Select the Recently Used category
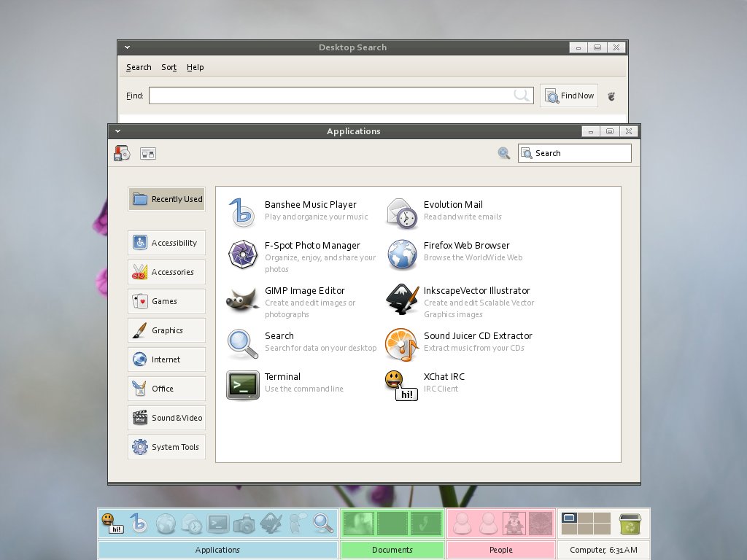Screen dimensions: 747x560 [x=167, y=199]
